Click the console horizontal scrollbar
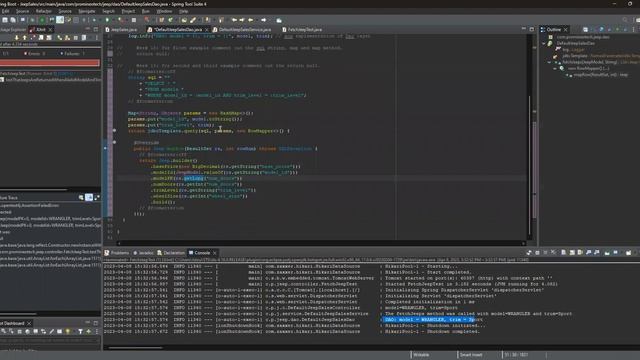This screenshot has width=640, height=360. 136,348
